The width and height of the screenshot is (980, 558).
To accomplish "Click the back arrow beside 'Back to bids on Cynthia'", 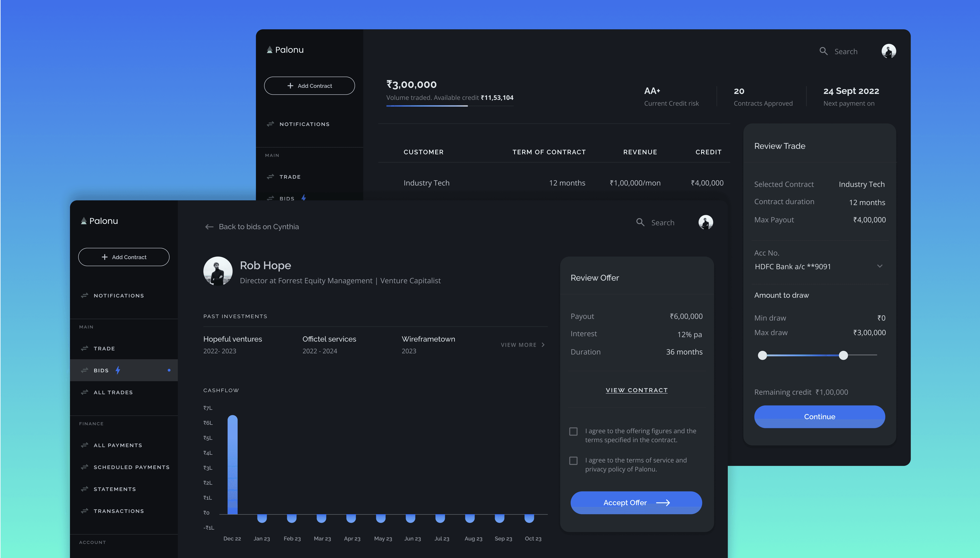I will tap(209, 227).
